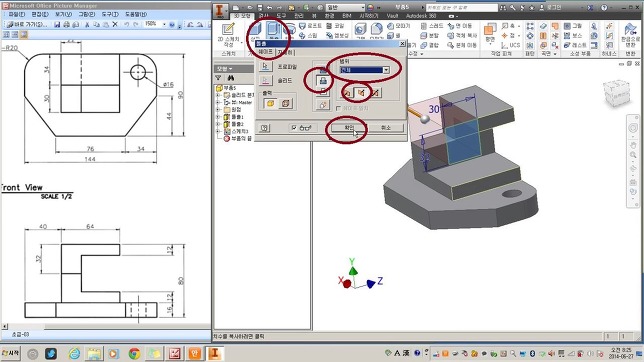This screenshot has height=362, width=644.
Task: Expand the Extrusion1 feature node
Action: (x=218, y=117)
